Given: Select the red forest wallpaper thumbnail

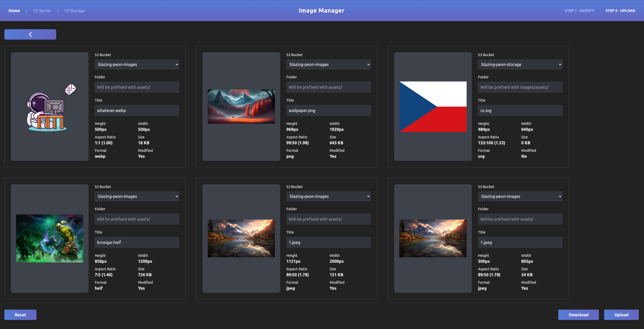Looking at the screenshot, I should [x=241, y=107].
